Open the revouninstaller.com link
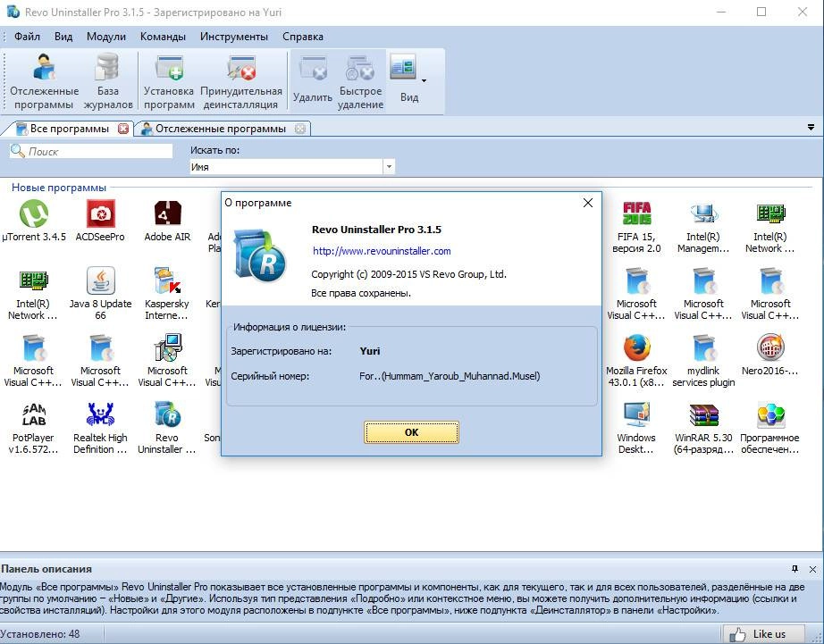Image resolution: width=824 pixels, height=644 pixels. click(x=382, y=251)
